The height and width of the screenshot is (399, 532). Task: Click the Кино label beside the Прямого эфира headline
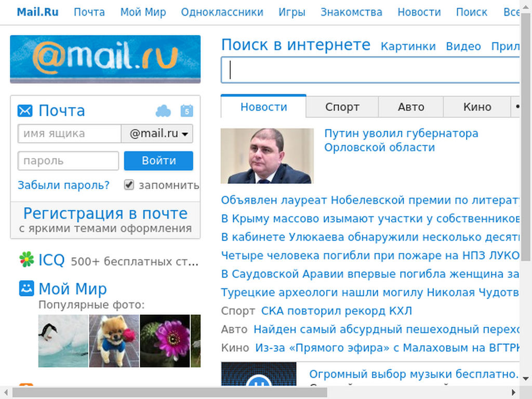235,348
